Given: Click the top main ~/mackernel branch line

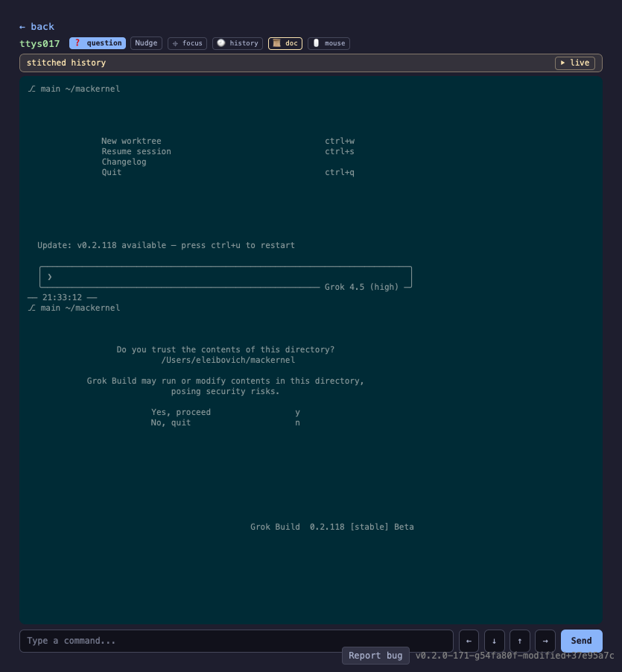Looking at the screenshot, I should coord(74,89).
